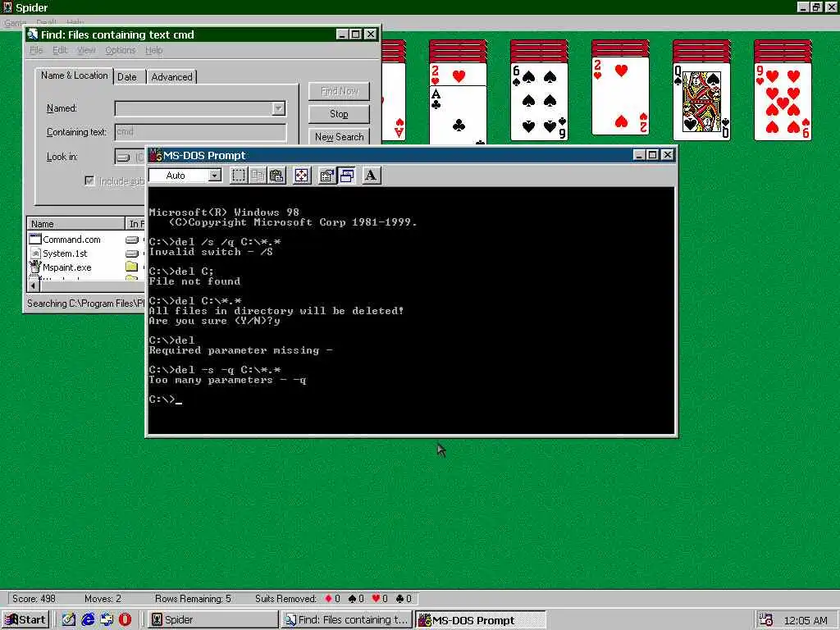Switch MS-DOS Prompt to full screen mode
The width and height of the screenshot is (840, 630).
tap(302, 176)
